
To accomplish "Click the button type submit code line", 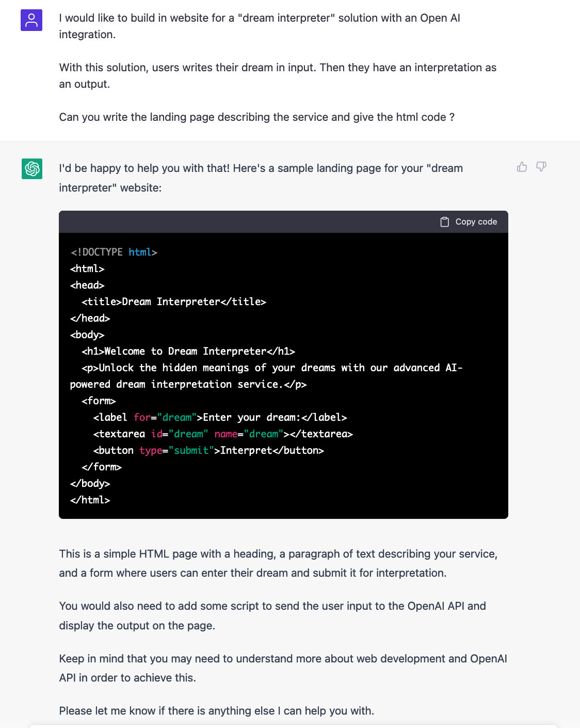I will point(208,450).
